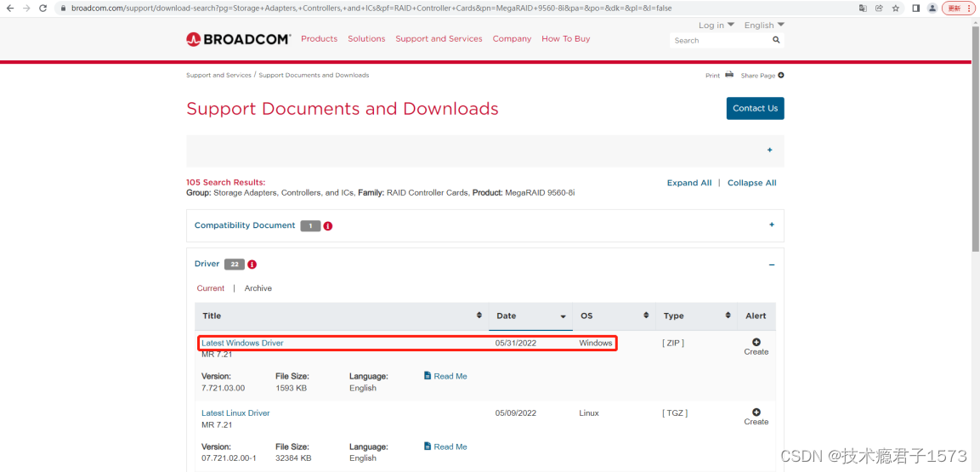Screen dimensions: 980x472
Task: Click the Share Page plus icon
Action: click(x=780, y=76)
